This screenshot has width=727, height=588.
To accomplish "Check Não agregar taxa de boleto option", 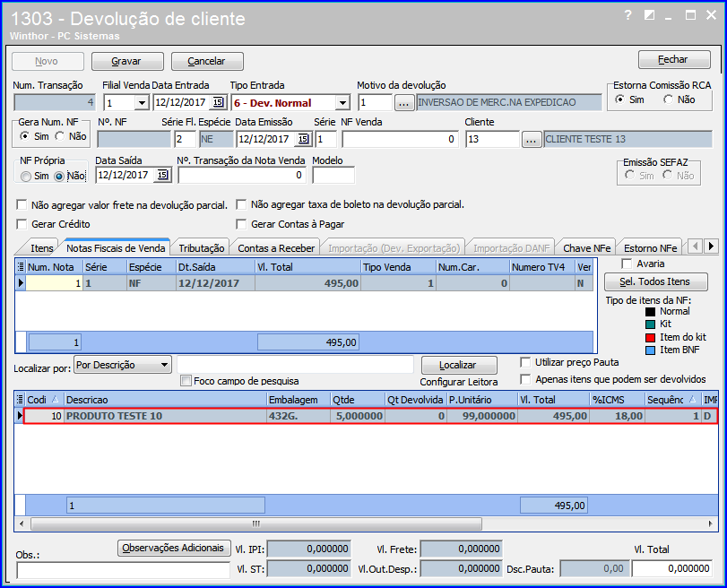I will click(x=241, y=204).
